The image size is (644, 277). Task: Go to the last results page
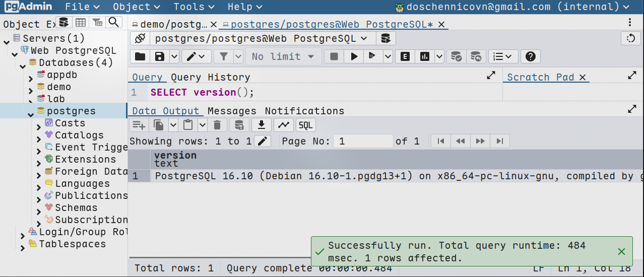(x=499, y=141)
